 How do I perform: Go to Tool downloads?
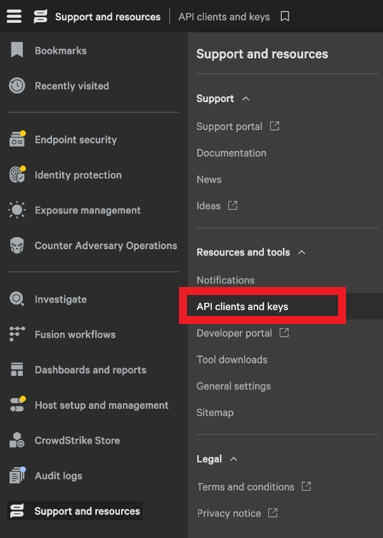point(232,360)
